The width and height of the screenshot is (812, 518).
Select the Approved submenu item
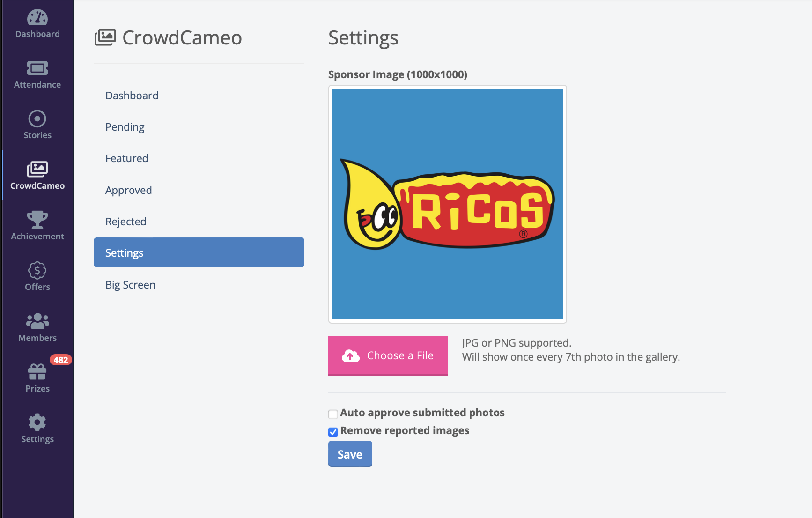coord(129,190)
